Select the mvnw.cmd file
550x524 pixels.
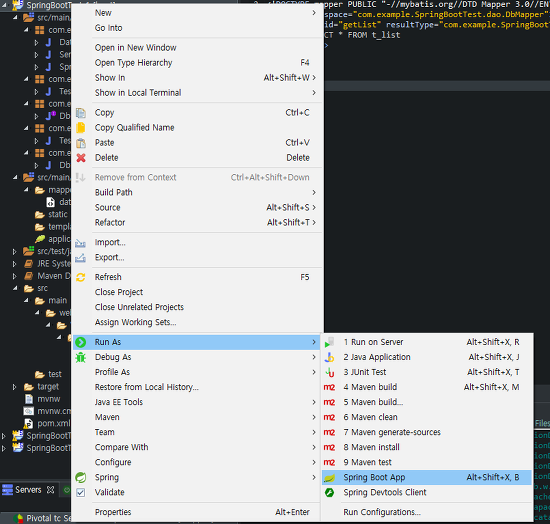pos(54,411)
